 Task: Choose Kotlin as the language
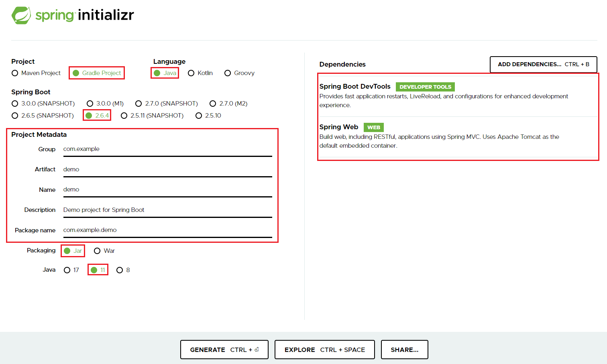click(x=200, y=73)
